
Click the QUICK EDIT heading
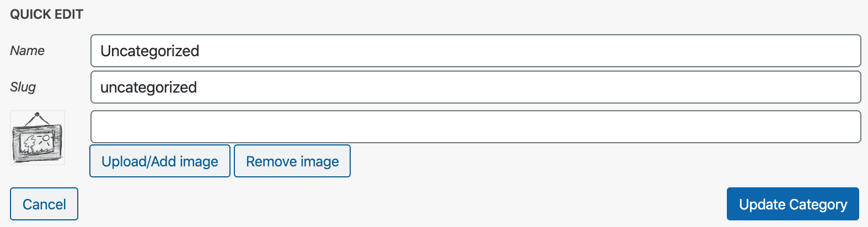pos(47,14)
